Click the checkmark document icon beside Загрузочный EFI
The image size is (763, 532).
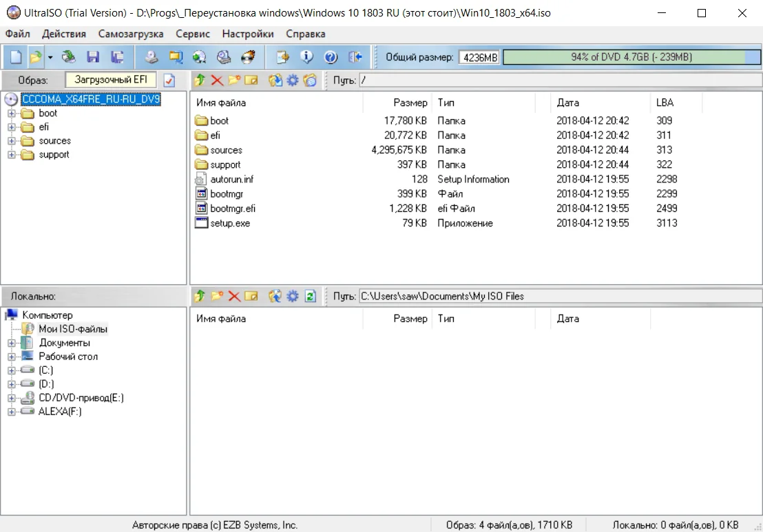[169, 81]
